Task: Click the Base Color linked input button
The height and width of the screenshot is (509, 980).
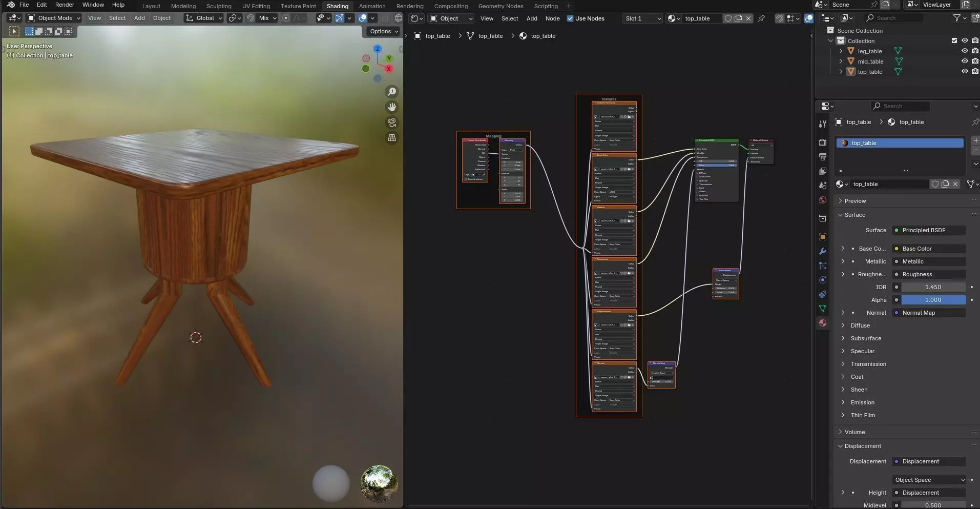Action: click(x=929, y=249)
